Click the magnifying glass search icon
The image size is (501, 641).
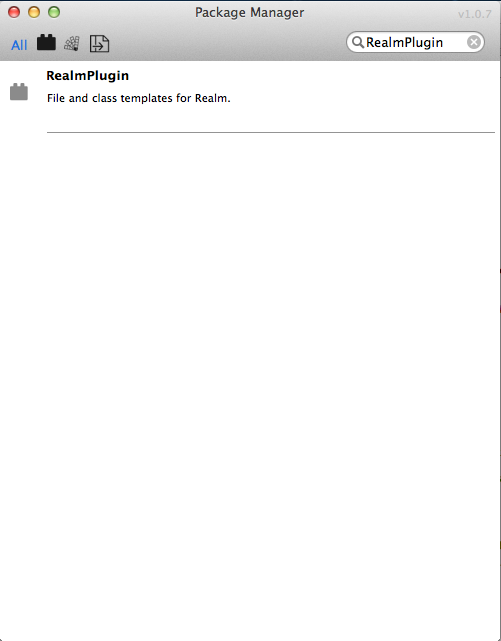tap(358, 42)
